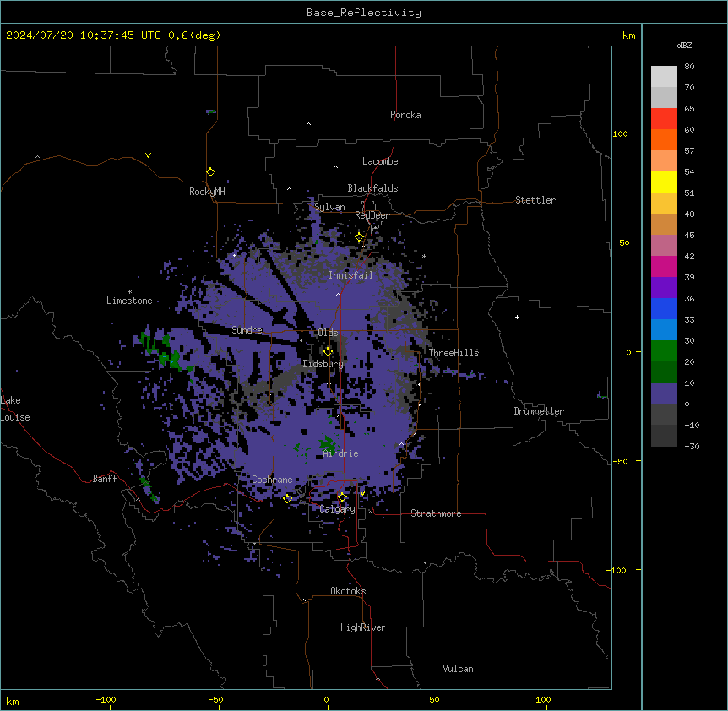This screenshot has height=711, width=728.
Task: Pick the bright yellow 51-54 dBZ swatch
Action: (664, 182)
